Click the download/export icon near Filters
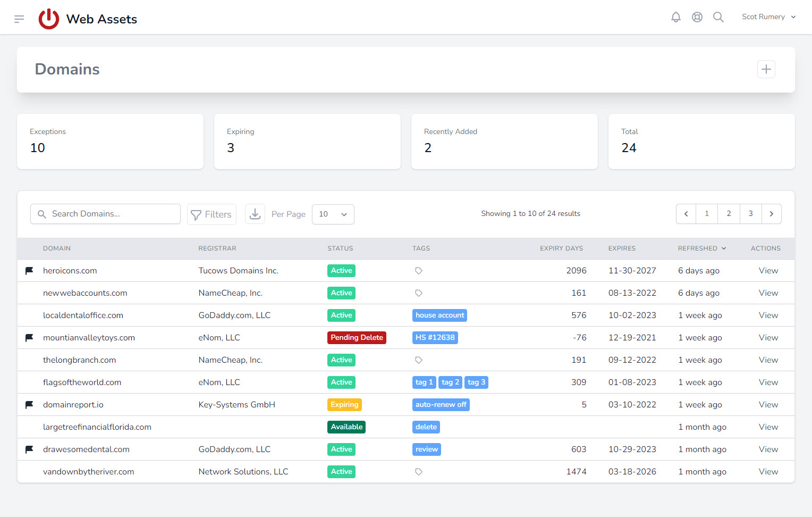This screenshot has height=517, width=812. pyautogui.click(x=255, y=213)
